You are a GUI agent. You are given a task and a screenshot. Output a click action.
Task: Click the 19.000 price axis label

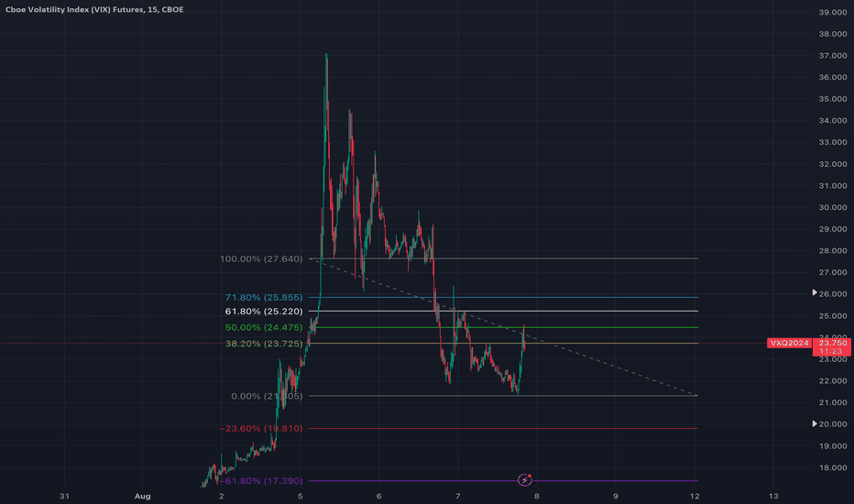(833, 446)
